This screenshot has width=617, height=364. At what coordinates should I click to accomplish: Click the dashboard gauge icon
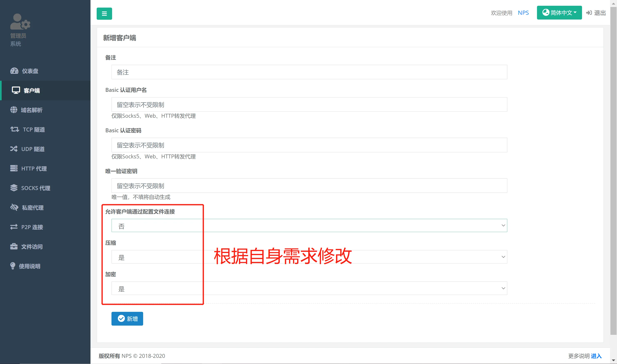coord(14,71)
